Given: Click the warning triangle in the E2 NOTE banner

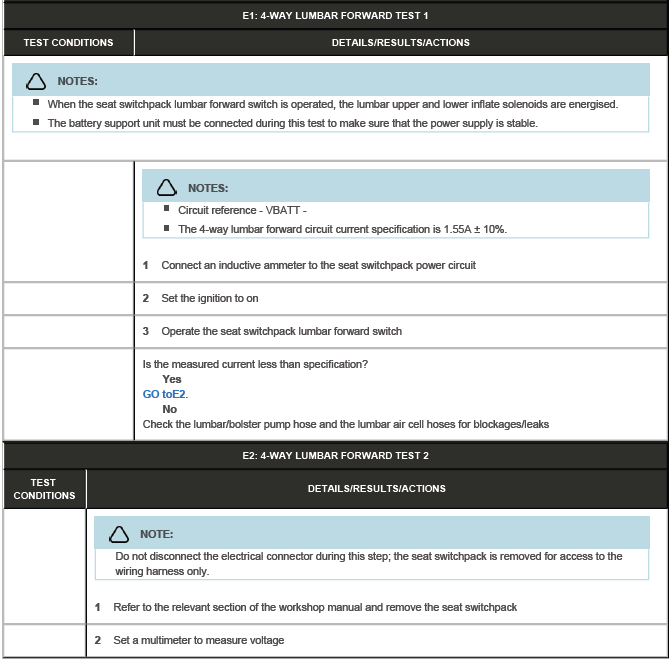Looking at the screenshot, I should (x=119, y=534).
